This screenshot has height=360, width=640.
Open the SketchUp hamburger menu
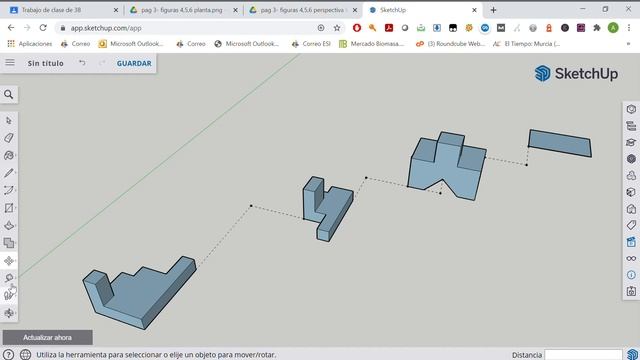[x=10, y=63]
